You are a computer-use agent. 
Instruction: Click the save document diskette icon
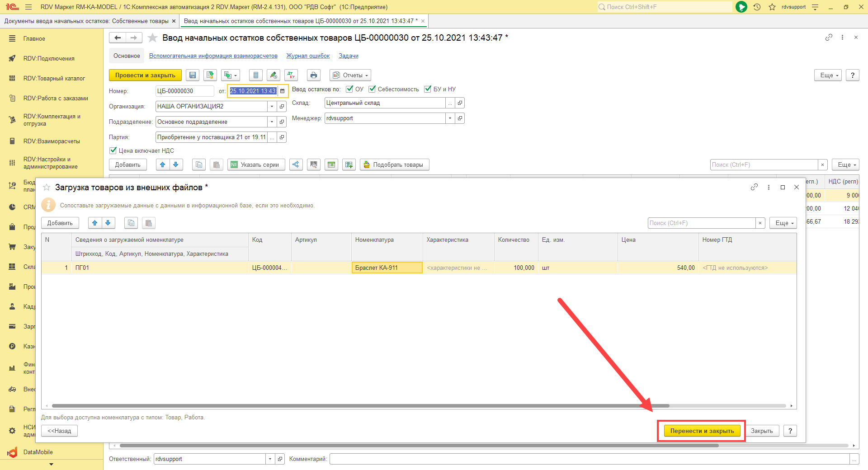[193, 75]
